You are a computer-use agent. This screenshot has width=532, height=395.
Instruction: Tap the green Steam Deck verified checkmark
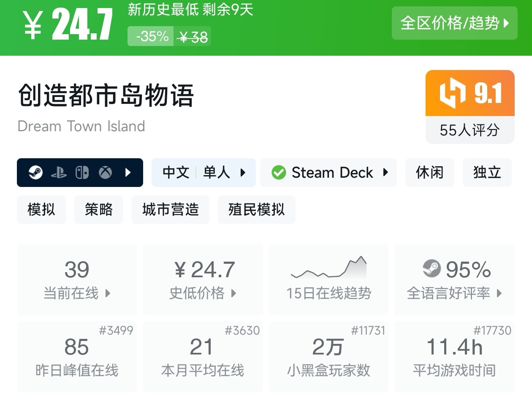(279, 173)
